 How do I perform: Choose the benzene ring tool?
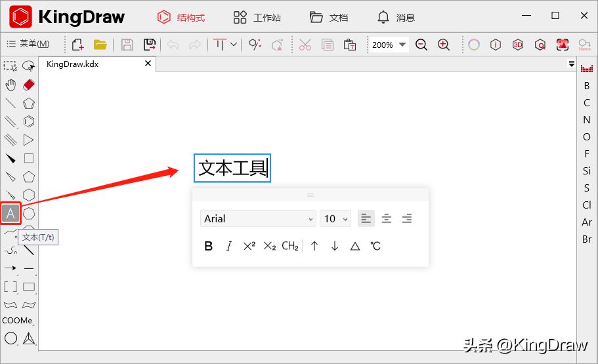29,121
